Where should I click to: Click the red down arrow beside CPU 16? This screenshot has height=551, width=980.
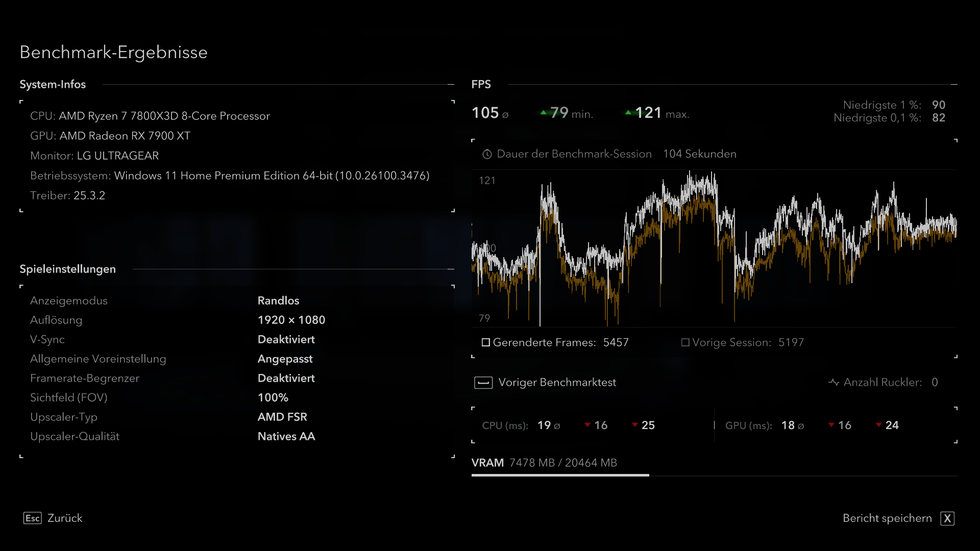click(587, 425)
